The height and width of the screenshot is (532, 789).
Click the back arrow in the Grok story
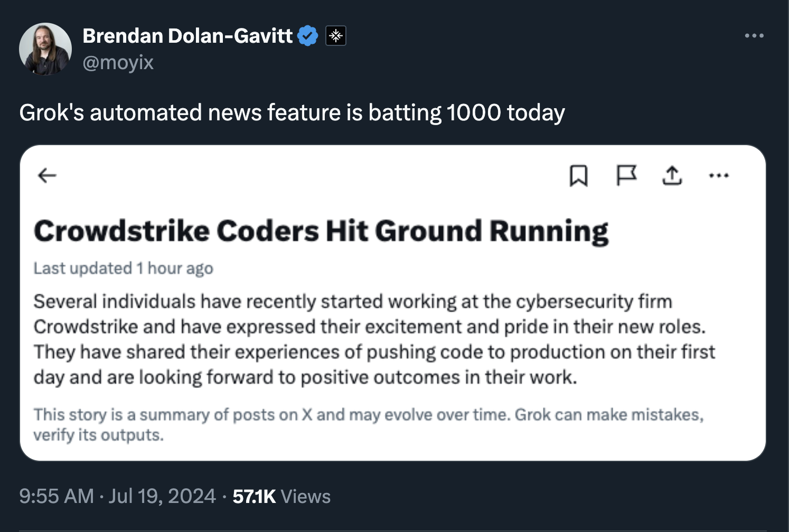(46, 175)
